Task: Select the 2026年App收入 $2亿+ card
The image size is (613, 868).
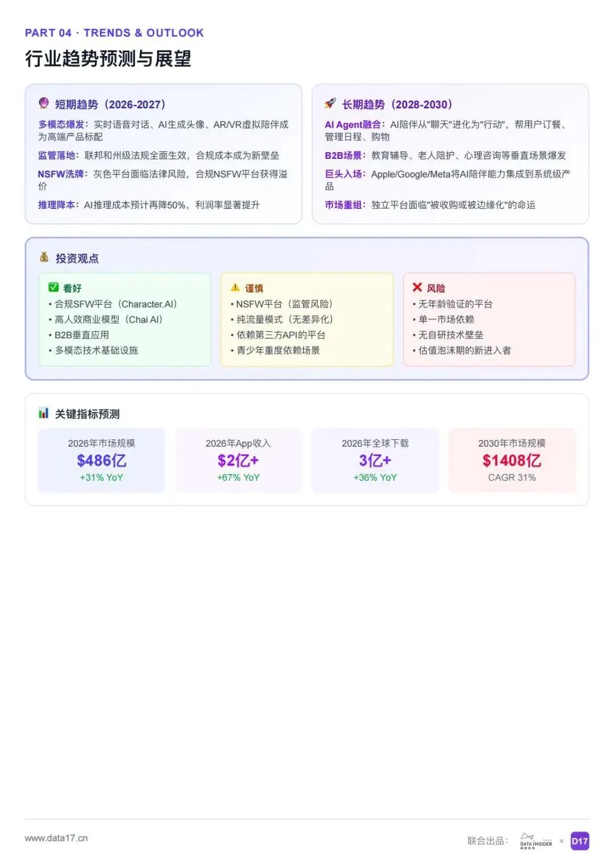Action: (238, 460)
